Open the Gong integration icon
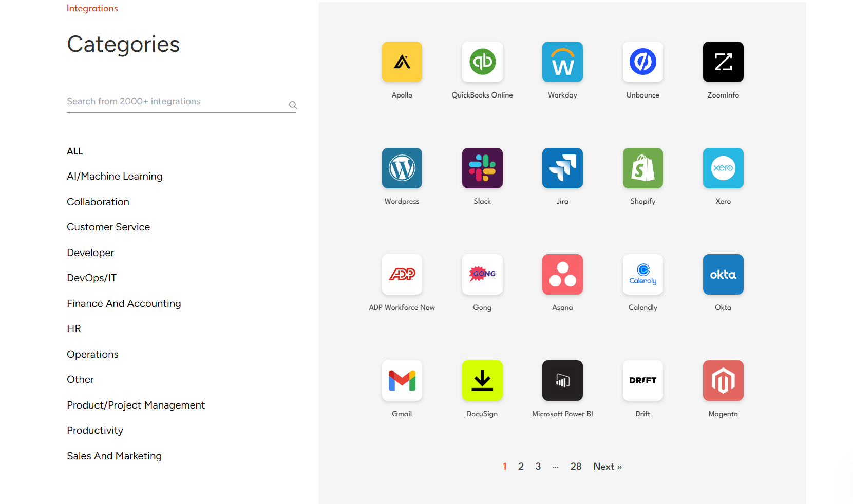 tap(482, 274)
